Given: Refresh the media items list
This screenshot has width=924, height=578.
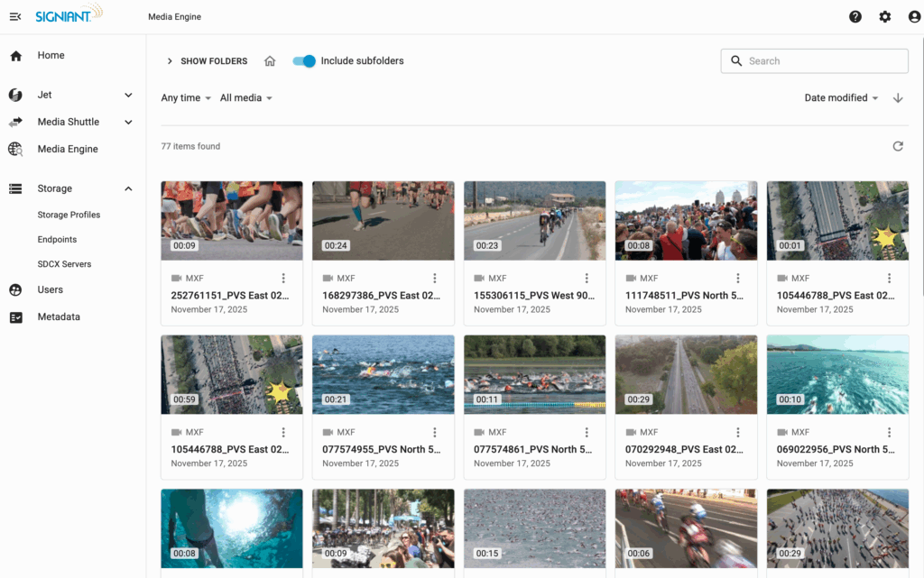Looking at the screenshot, I should click(898, 146).
